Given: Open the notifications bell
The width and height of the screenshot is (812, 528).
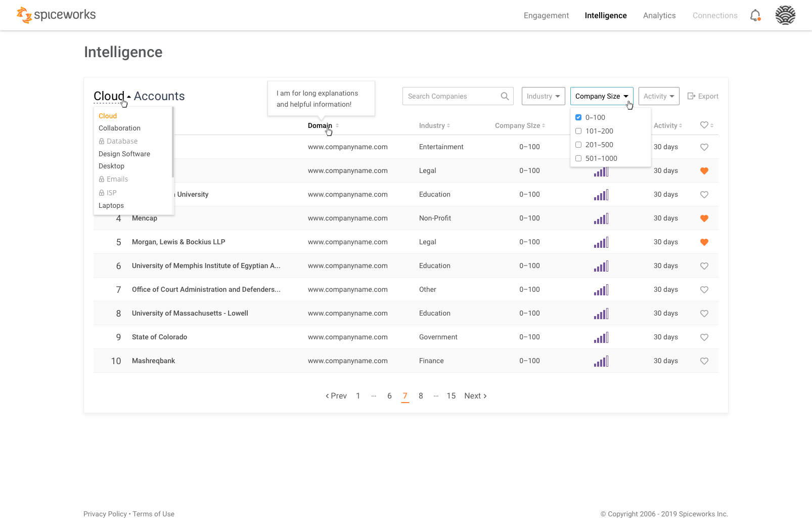Looking at the screenshot, I should [x=755, y=16].
